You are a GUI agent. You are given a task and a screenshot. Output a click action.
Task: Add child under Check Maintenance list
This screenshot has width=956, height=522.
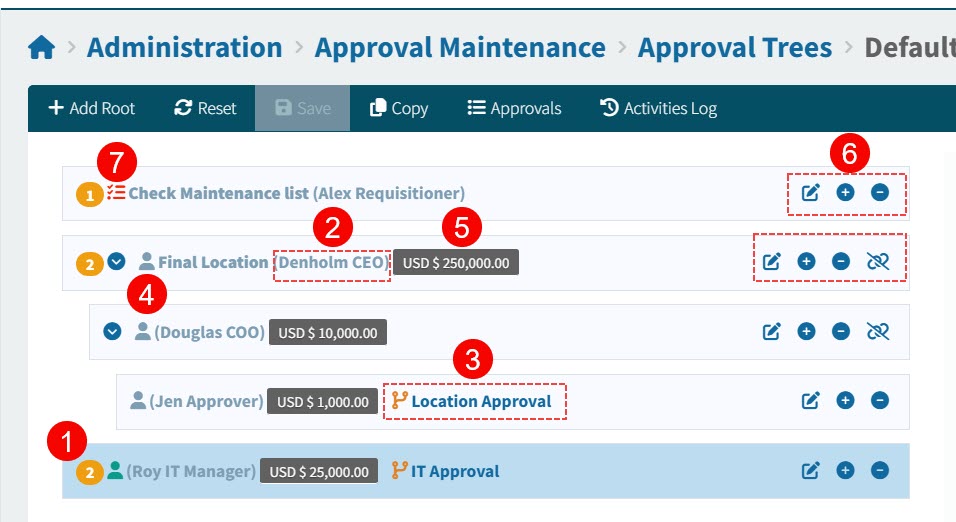point(845,192)
